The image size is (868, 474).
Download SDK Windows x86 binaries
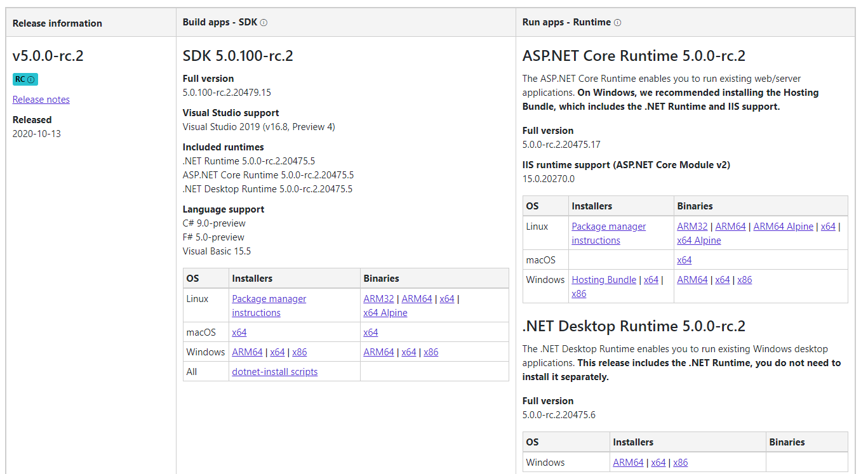431,352
